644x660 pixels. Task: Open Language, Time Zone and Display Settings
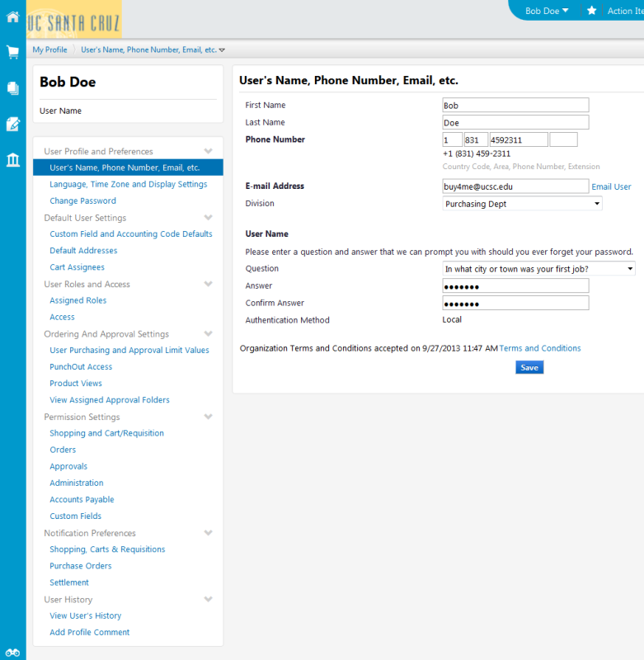click(128, 185)
